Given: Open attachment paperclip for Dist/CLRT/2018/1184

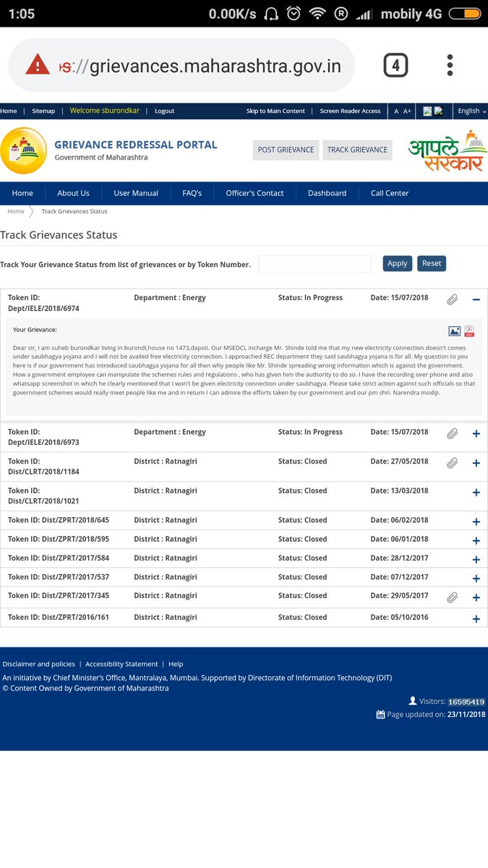Looking at the screenshot, I should (x=453, y=463).
